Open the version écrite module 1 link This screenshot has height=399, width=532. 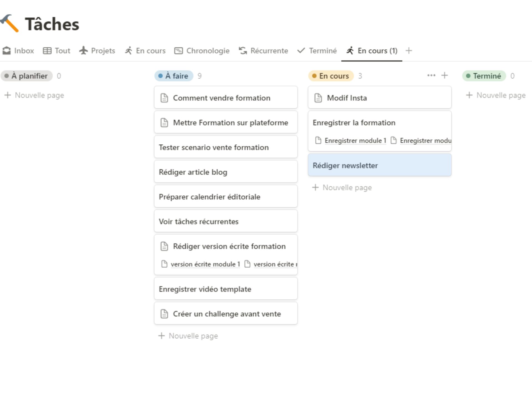(x=205, y=264)
